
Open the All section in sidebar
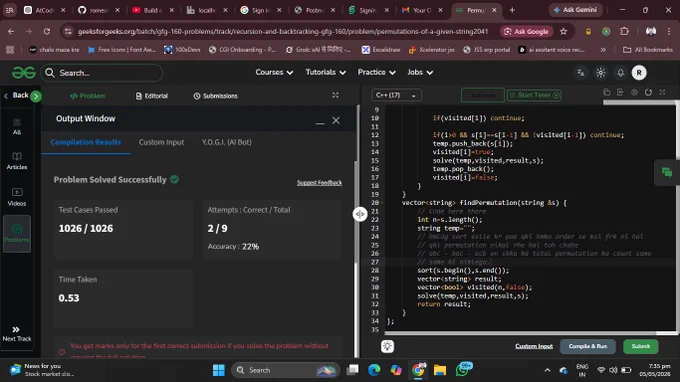coord(17,127)
